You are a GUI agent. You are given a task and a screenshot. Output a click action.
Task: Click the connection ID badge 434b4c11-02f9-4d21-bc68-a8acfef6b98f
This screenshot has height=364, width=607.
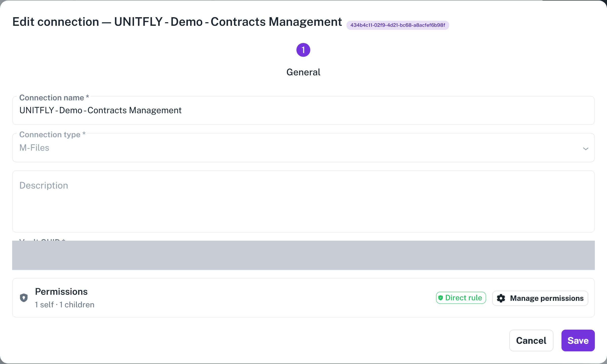coord(398,25)
